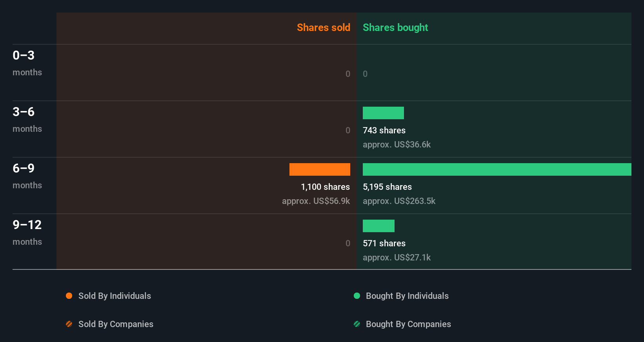Click the orange 1,100 shares sold bar
Image resolution: width=644 pixels, height=342 pixels.
click(320, 169)
